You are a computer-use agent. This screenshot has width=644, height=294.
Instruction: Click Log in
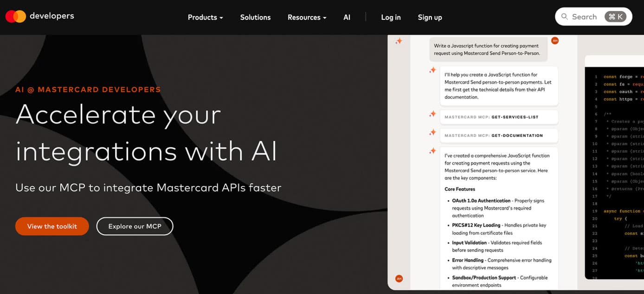[391, 17]
